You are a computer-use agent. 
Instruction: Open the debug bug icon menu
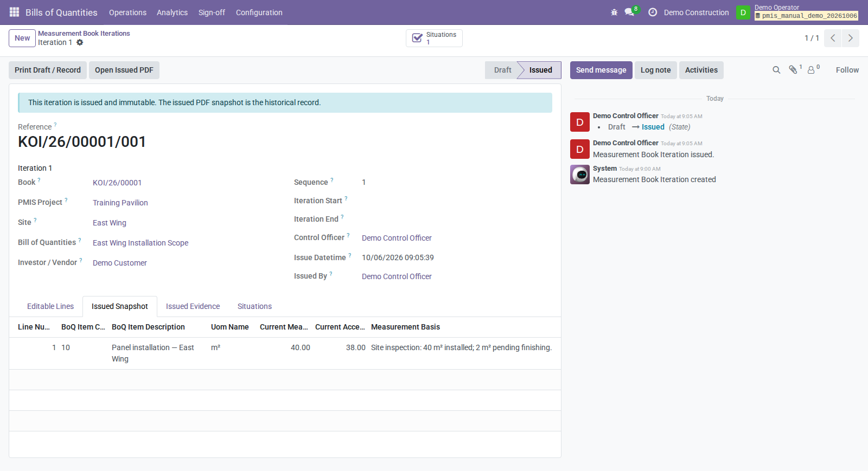[614, 12]
